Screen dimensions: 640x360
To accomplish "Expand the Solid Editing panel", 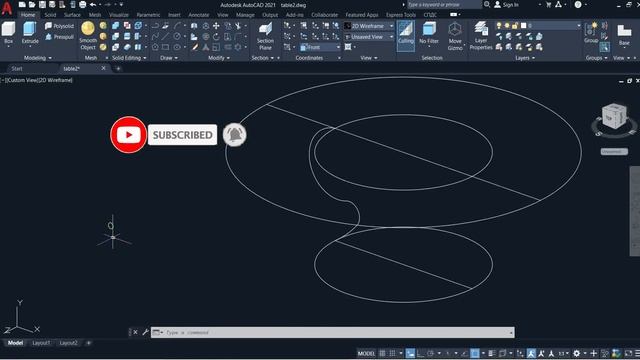I will click(x=129, y=58).
